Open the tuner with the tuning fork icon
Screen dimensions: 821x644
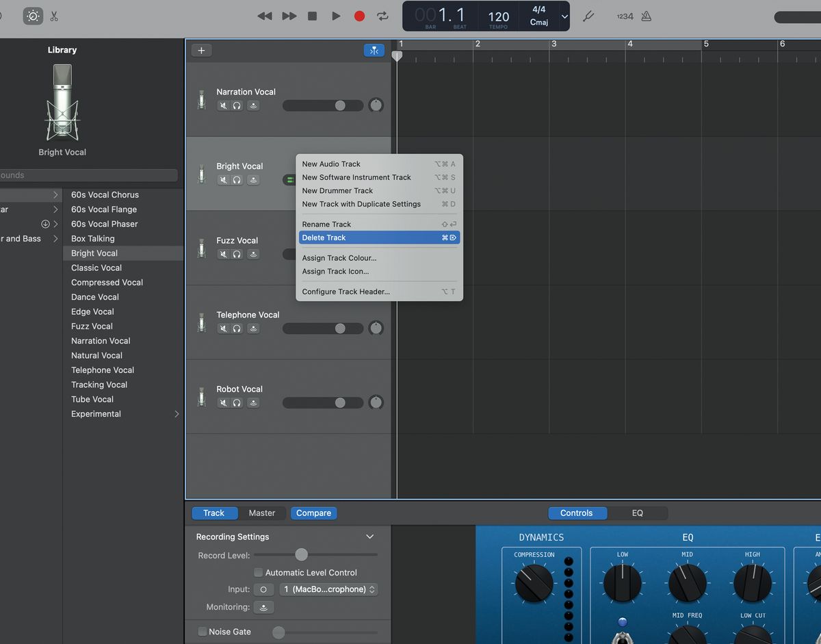pos(587,16)
